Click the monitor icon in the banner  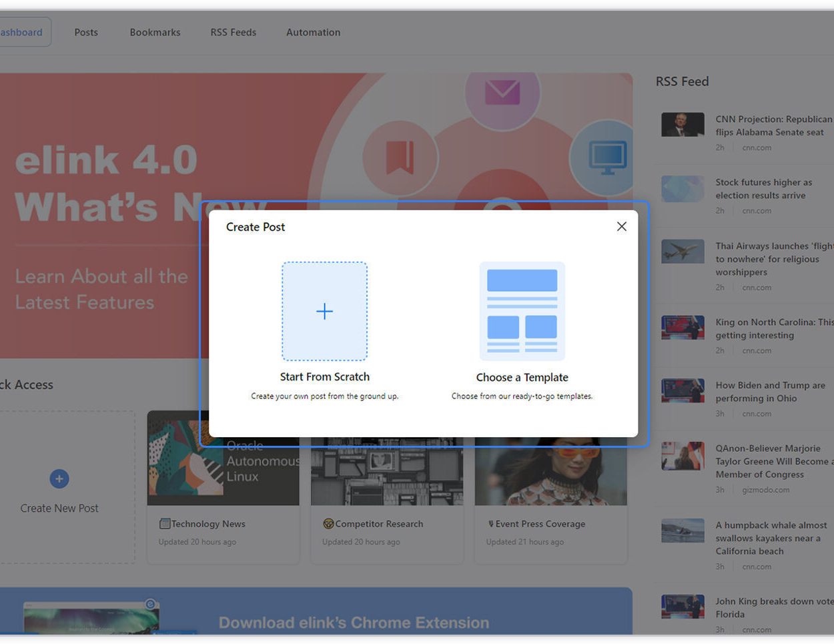(608, 155)
